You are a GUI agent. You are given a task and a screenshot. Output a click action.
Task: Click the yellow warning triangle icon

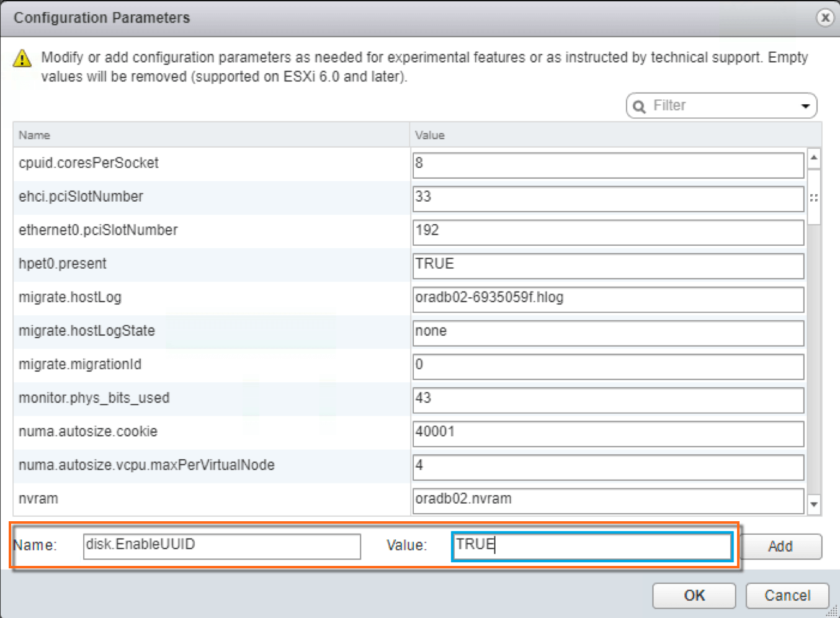point(22,57)
